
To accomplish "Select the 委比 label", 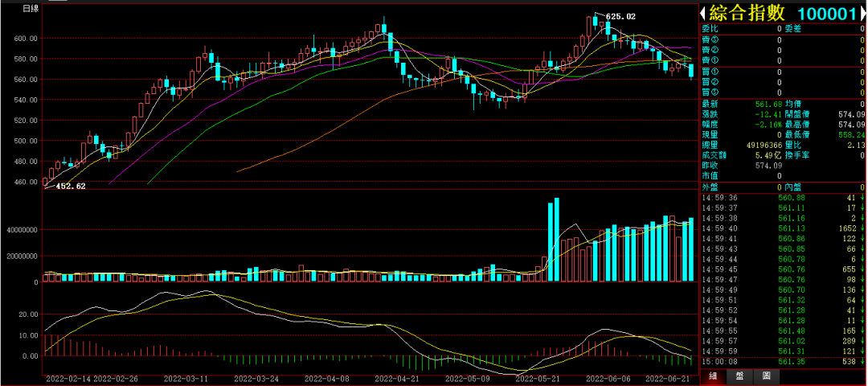I will (709, 29).
